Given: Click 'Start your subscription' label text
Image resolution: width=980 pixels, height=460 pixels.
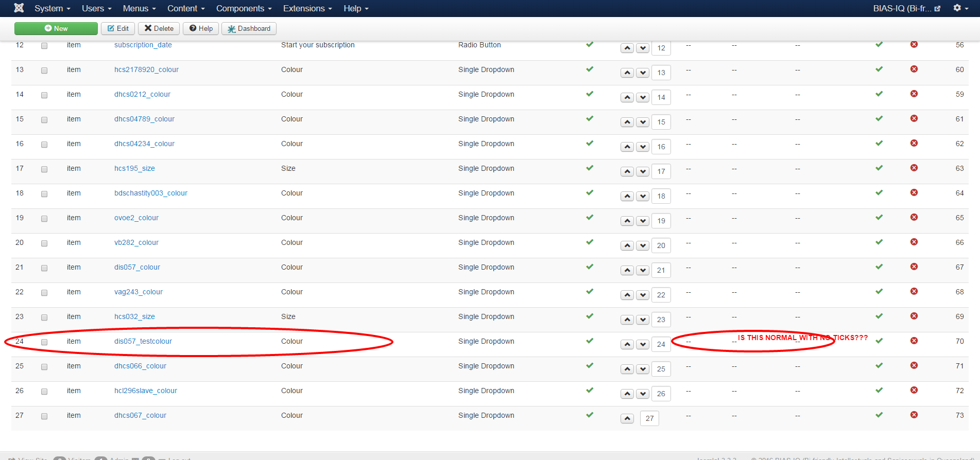Looking at the screenshot, I should pos(318,45).
